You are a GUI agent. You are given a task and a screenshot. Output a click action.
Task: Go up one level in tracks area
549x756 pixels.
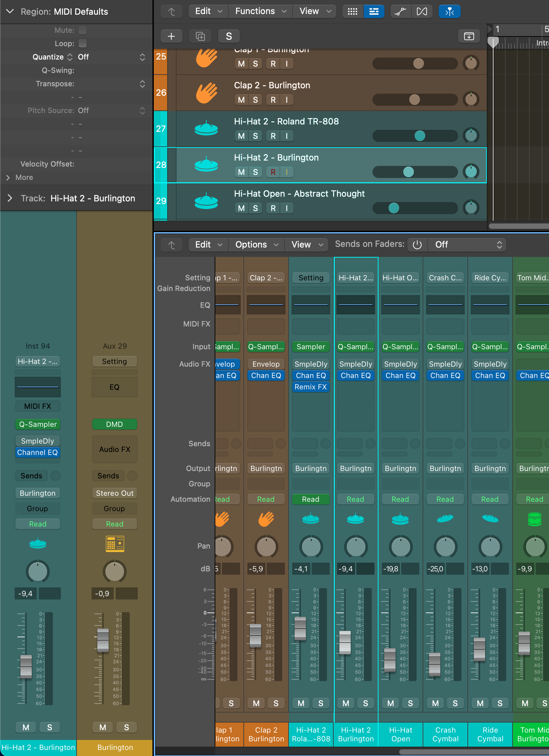(x=172, y=11)
